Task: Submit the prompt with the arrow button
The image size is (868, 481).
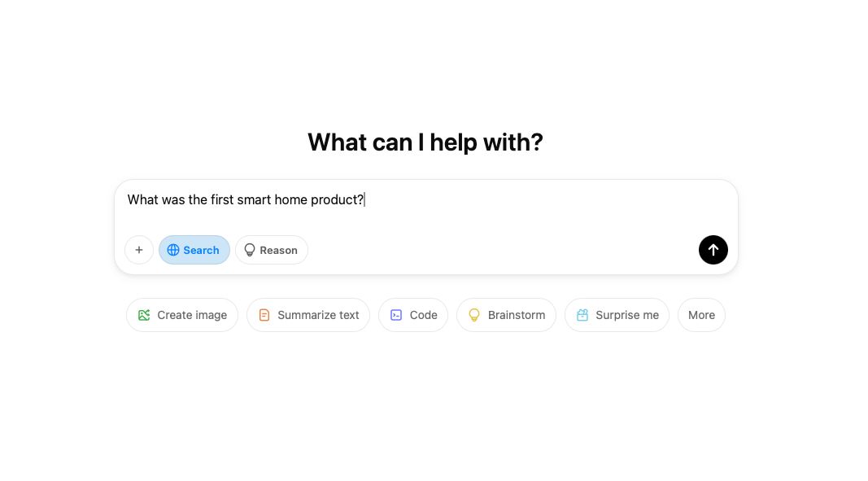Action: click(x=713, y=250)
